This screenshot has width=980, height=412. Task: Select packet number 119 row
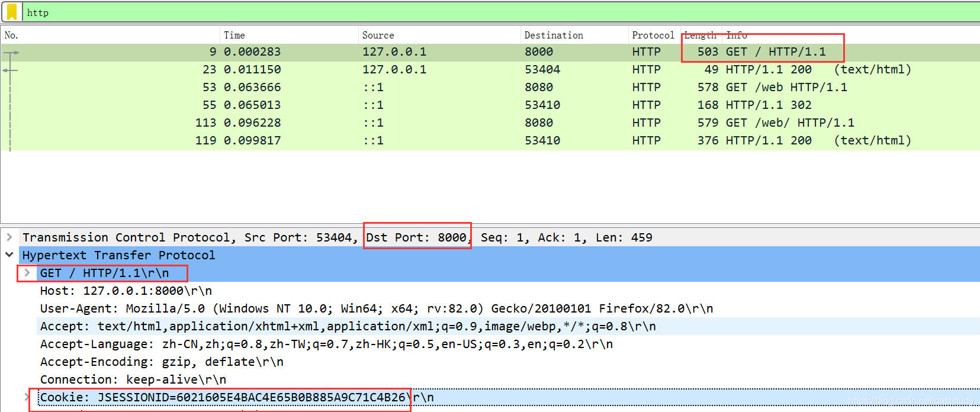490,141
